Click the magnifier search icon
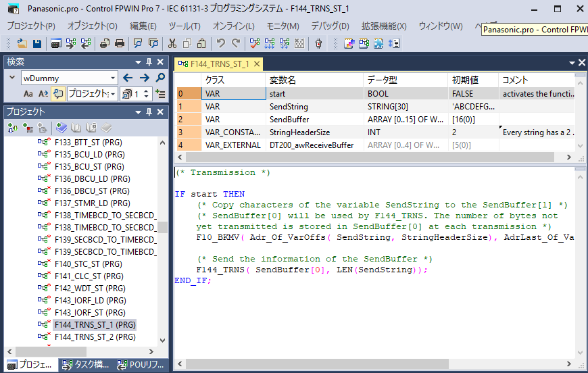 click(x=160, y=78)
